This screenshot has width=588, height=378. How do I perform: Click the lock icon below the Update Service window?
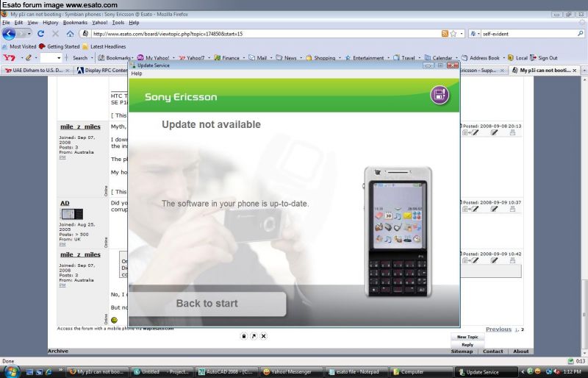(x=244, y=336)
